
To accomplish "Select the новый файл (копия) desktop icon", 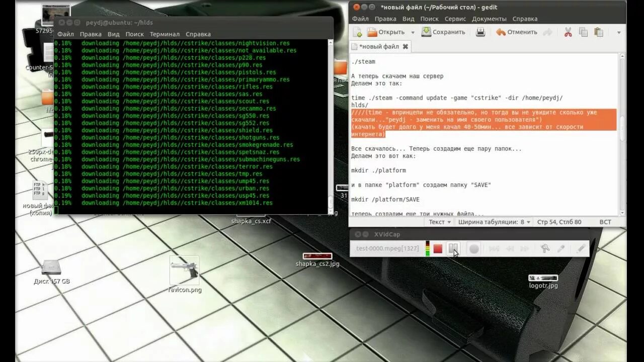I will [40, 199].
